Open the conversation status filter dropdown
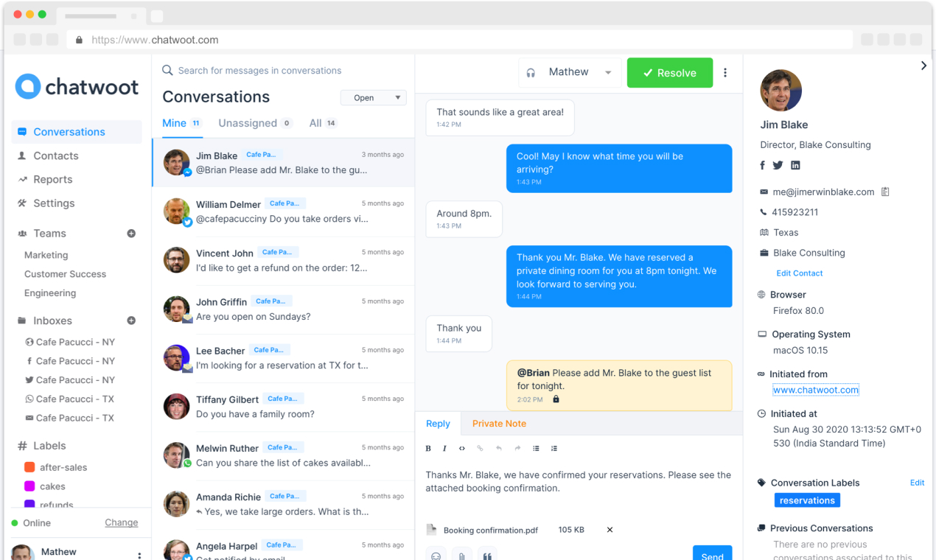Screen dimensions: 936x560 click(x=373, y=97)
